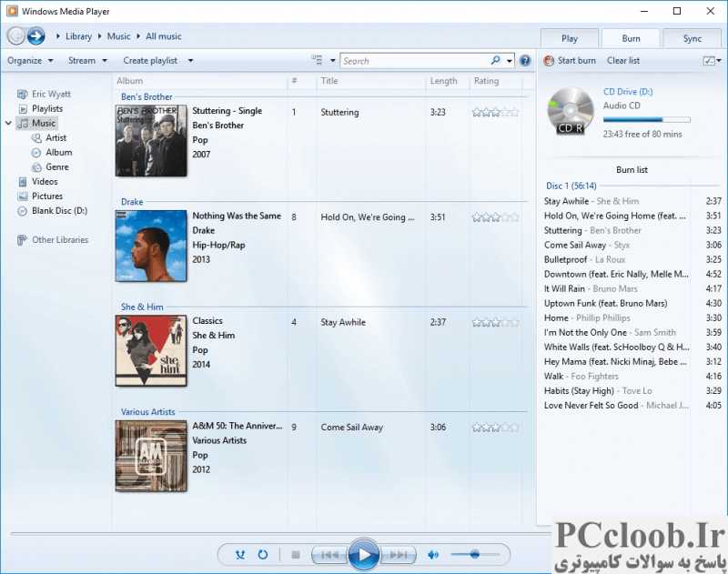Skip to next track
Screen dimensions: 728x574
tap(398, 555)
